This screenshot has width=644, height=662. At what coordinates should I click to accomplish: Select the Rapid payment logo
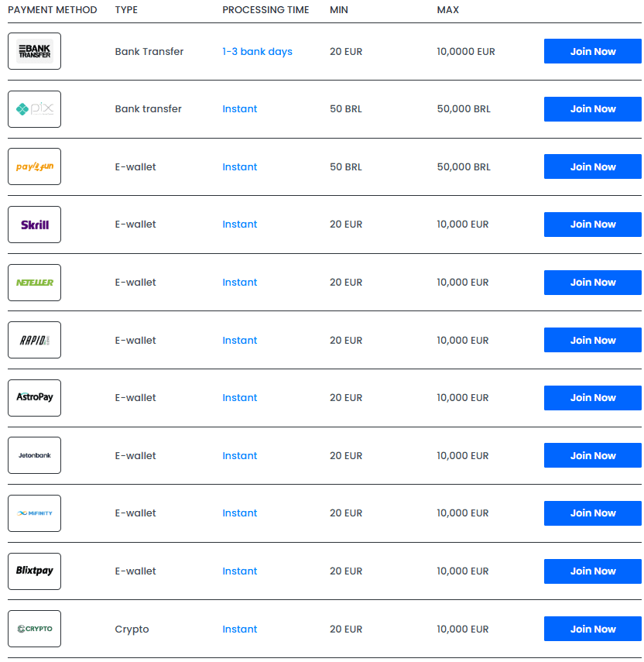point(34,341)
